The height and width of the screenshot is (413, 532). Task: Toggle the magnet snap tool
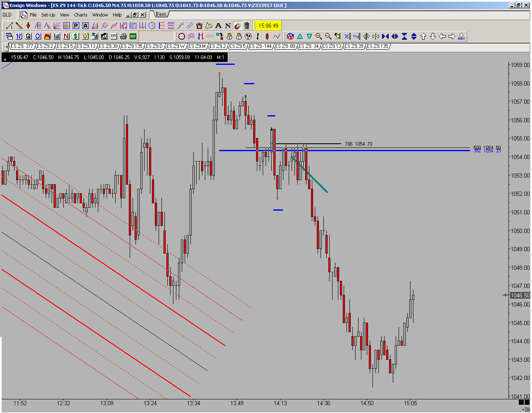(x=237, y=26)
